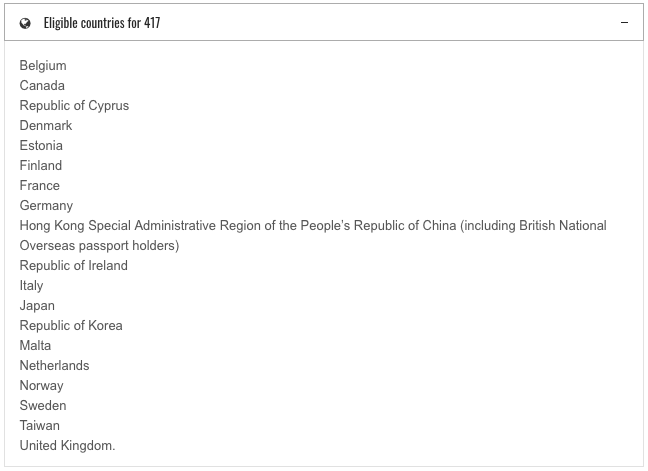Select the Estonia list entry

click(41, 145)
